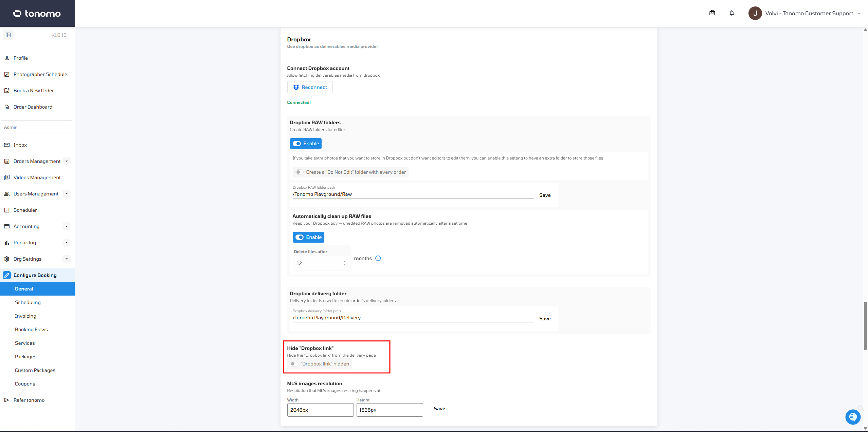Click Reconnect Dropbox button
This screenshot has height=432, width=868.
(x=310, y=87)
